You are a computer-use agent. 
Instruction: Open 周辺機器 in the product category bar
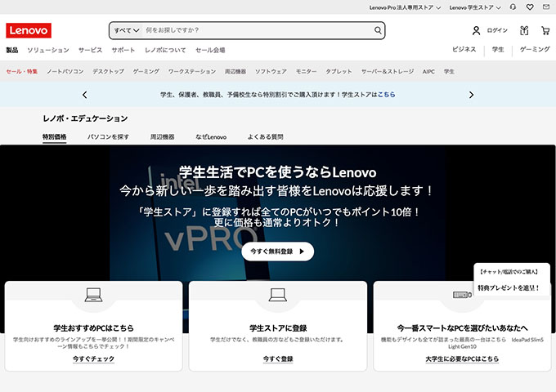(235, 72)
